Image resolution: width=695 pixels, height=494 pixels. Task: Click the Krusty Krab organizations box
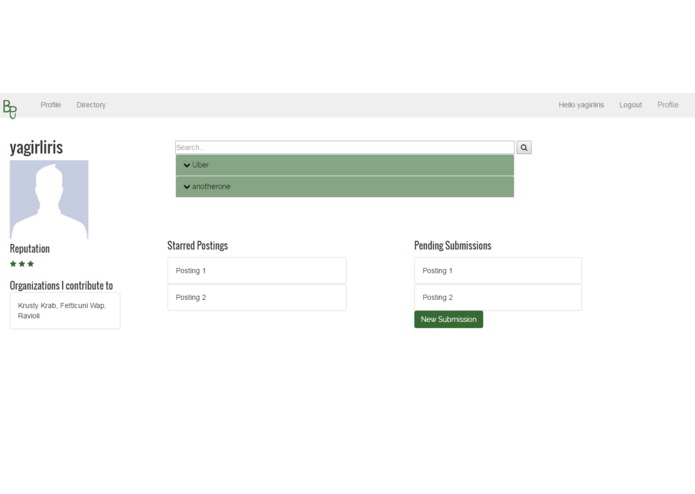pos(65,311)
